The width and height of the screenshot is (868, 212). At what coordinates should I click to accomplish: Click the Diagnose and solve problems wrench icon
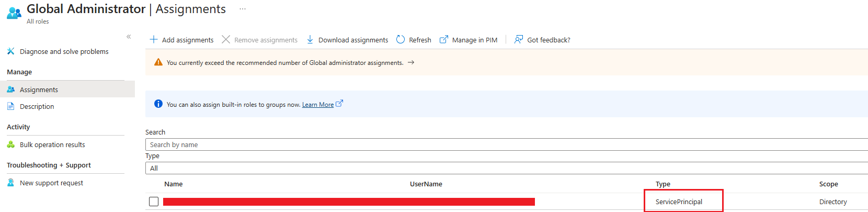10,51
